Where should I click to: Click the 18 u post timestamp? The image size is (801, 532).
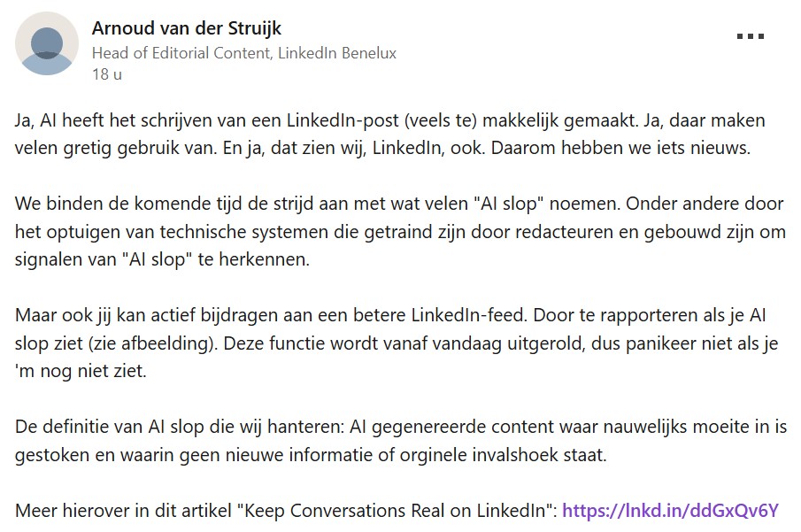click(107, 74)
